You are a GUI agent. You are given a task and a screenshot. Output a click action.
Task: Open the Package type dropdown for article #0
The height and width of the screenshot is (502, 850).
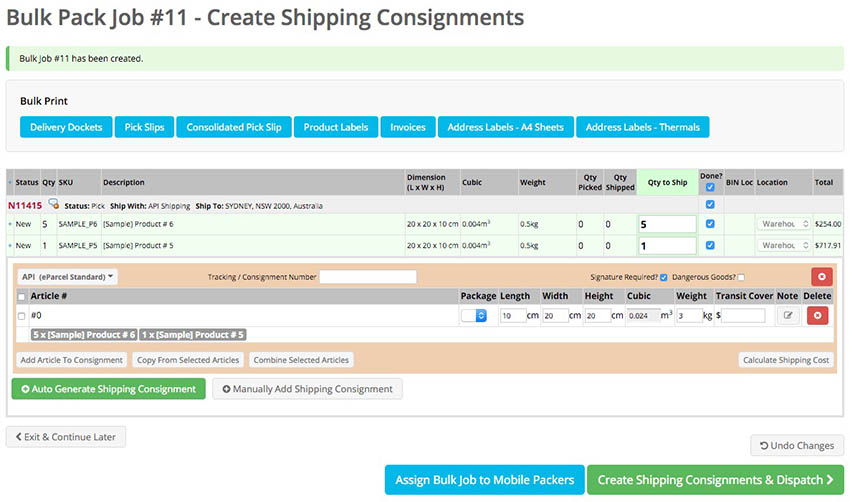(x=474, y=315)
